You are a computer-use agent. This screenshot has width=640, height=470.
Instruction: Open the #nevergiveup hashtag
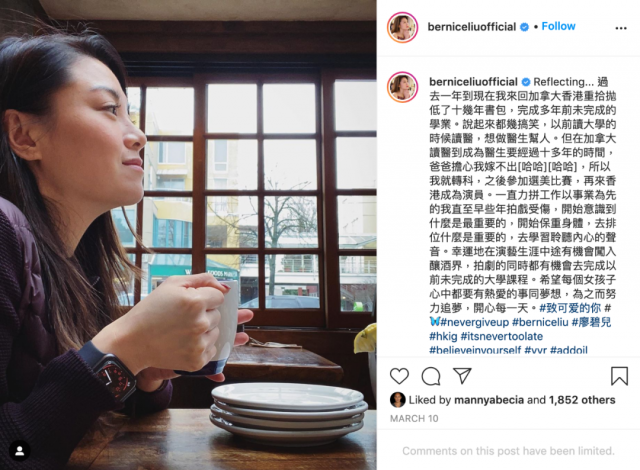point(474,322)
